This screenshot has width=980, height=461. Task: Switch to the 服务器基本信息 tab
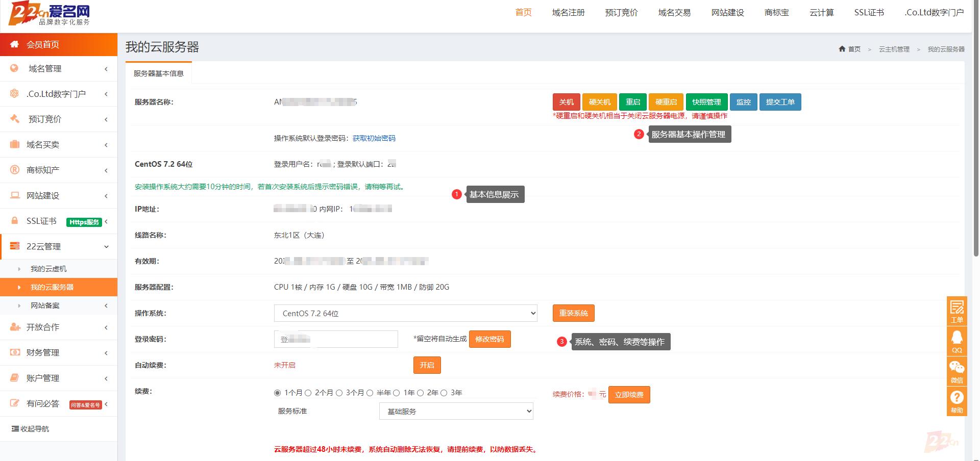(159, 73)
